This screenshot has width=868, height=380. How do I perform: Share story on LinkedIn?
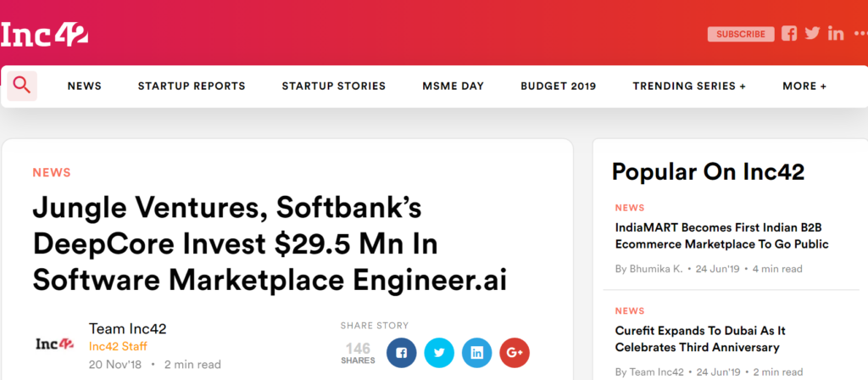pos(477,352)
